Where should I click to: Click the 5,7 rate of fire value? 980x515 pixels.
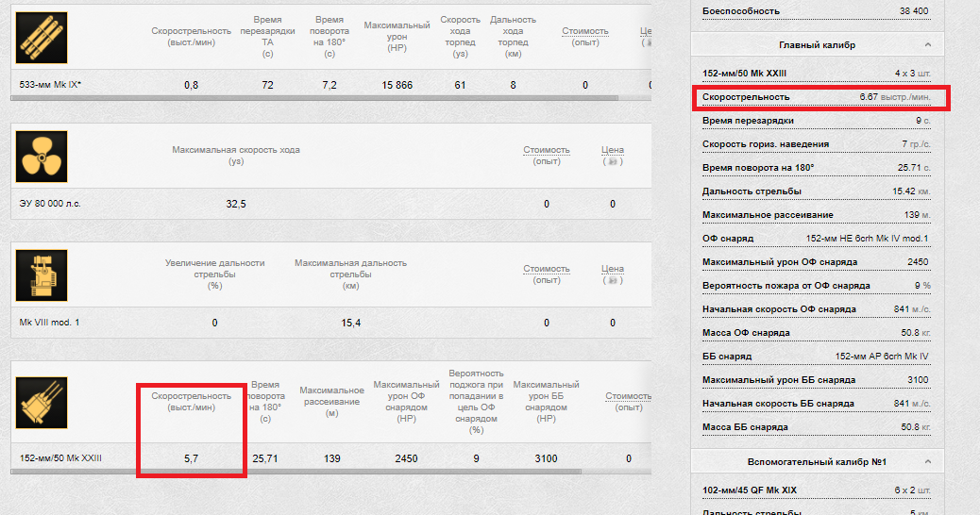point(191,459)
